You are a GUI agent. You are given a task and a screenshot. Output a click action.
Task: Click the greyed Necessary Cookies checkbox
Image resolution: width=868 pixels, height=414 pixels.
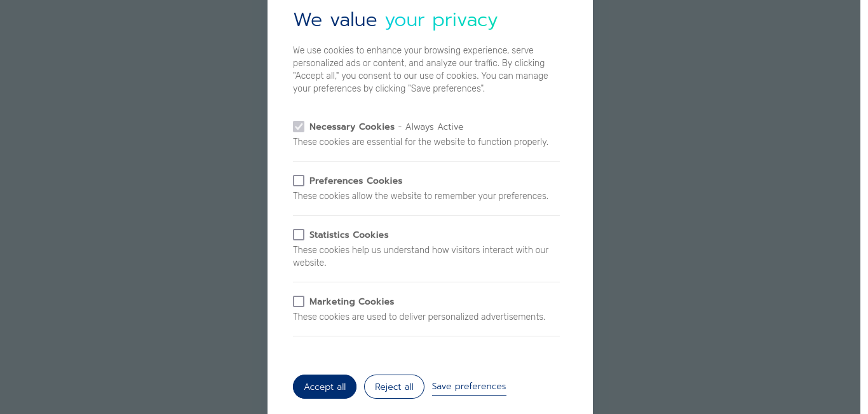[x=299, y=127]
